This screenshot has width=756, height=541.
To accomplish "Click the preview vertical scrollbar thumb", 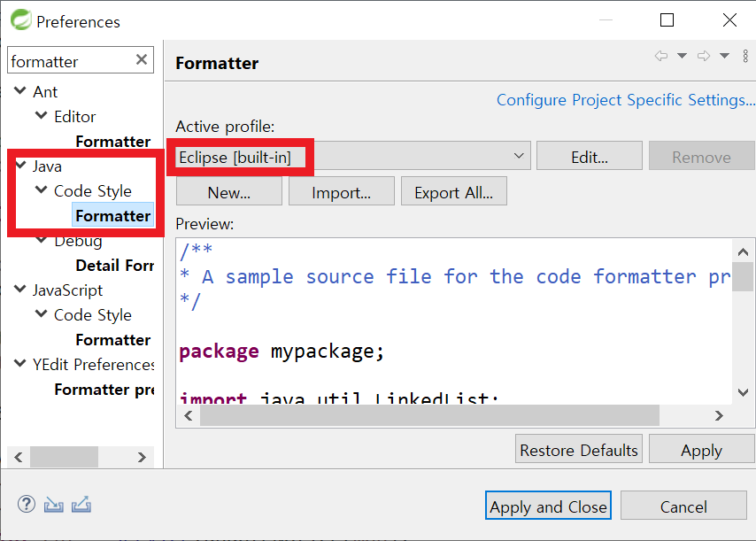I will click(x=743, y=277).
